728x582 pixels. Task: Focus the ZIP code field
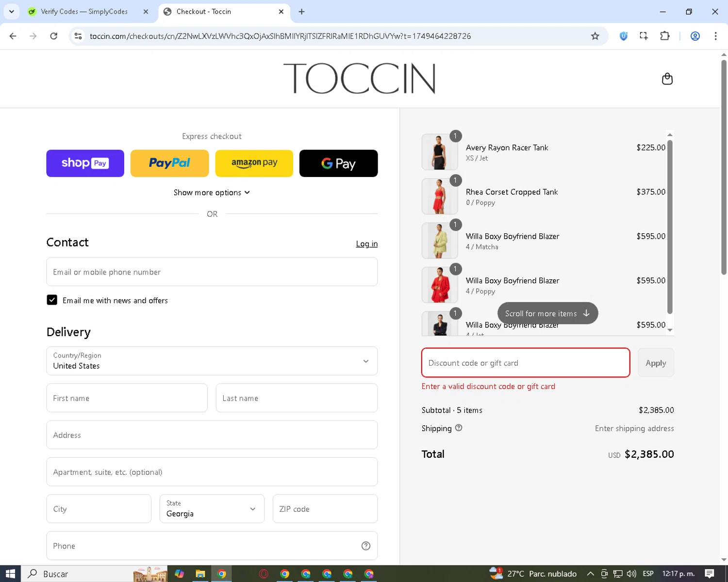325,509
